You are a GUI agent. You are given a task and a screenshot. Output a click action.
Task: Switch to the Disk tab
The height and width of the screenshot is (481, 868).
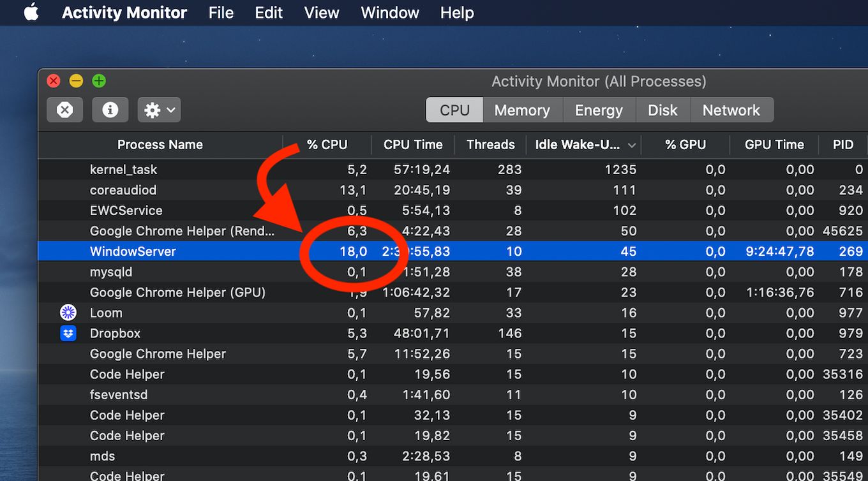(x=662, y=110)
